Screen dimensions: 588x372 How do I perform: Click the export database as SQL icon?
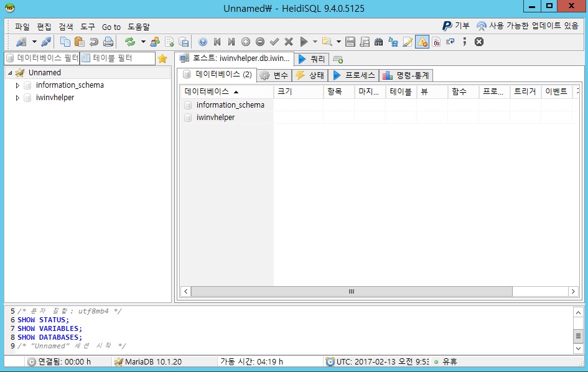tap(184, 42)
